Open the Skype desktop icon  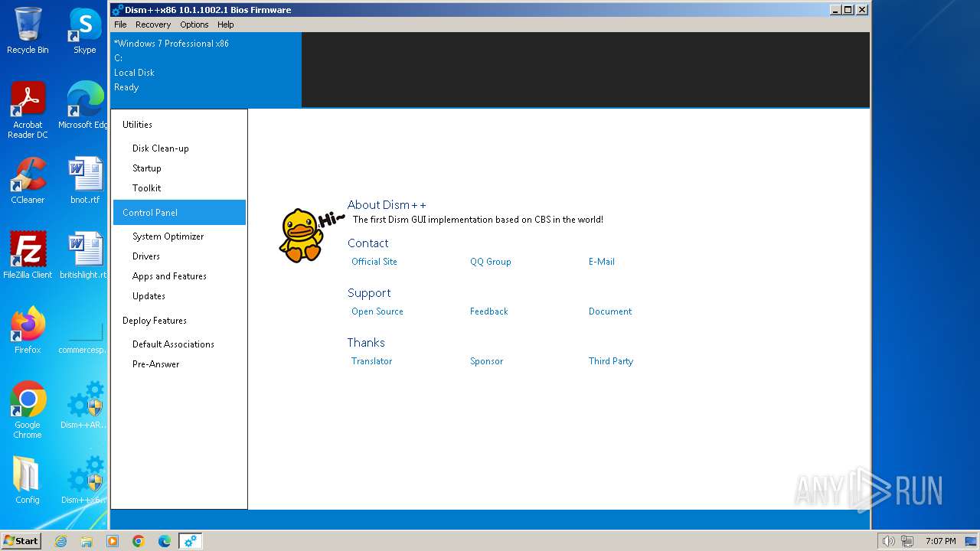click(x=84, y=31)
